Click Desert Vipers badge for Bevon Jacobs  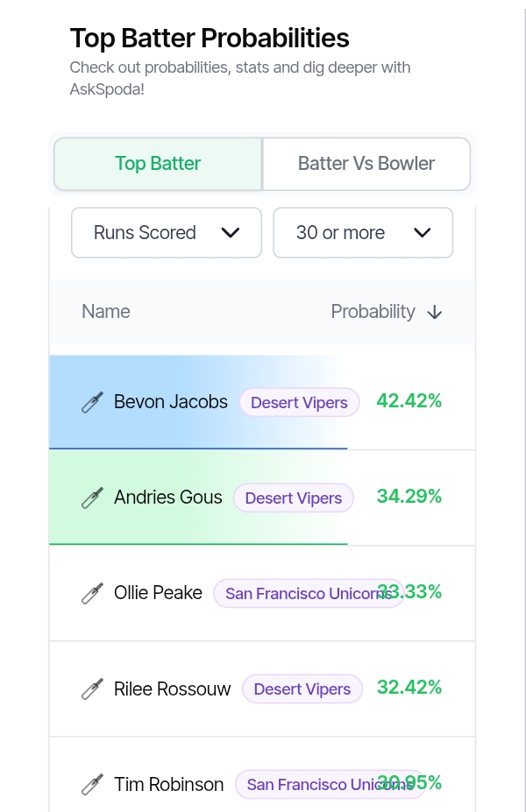(x=300, y=402)
